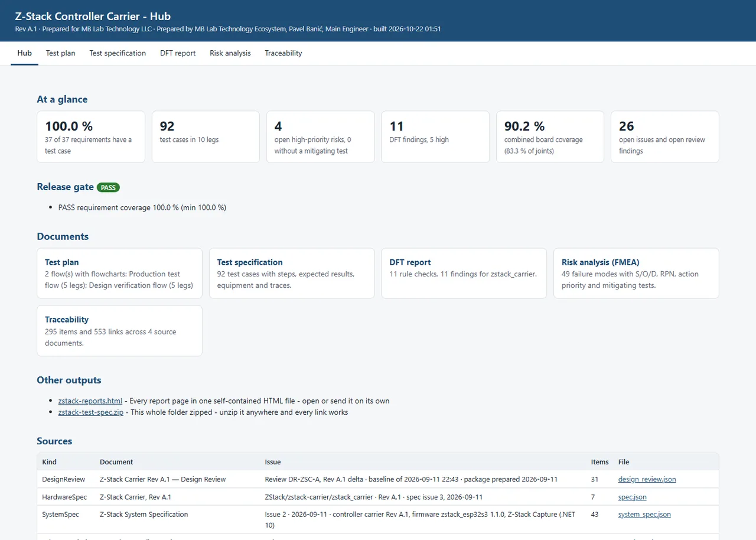Download zstack-test-spec.zip archive
Screen dimensions: 756x540
(x=91, y=412)
